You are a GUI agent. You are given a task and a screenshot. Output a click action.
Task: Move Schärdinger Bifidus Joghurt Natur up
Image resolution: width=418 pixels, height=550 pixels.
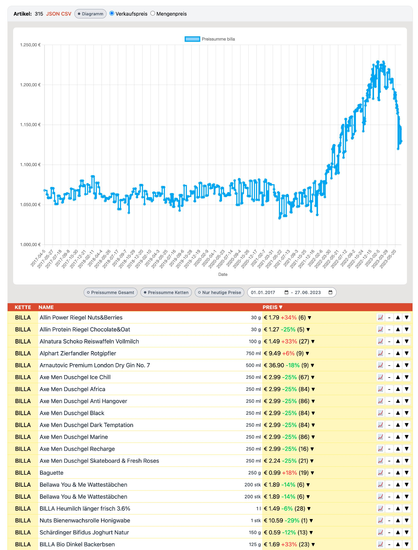pos(398,532)
